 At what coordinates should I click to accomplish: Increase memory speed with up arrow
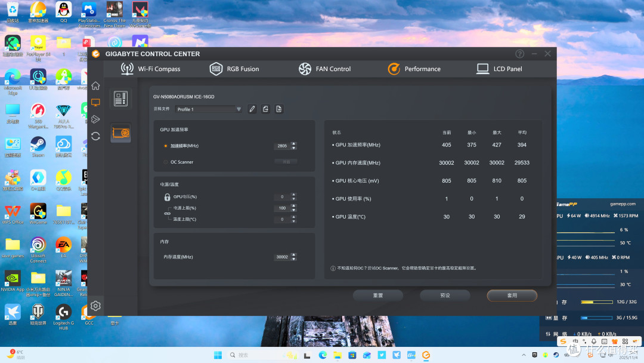293,255
